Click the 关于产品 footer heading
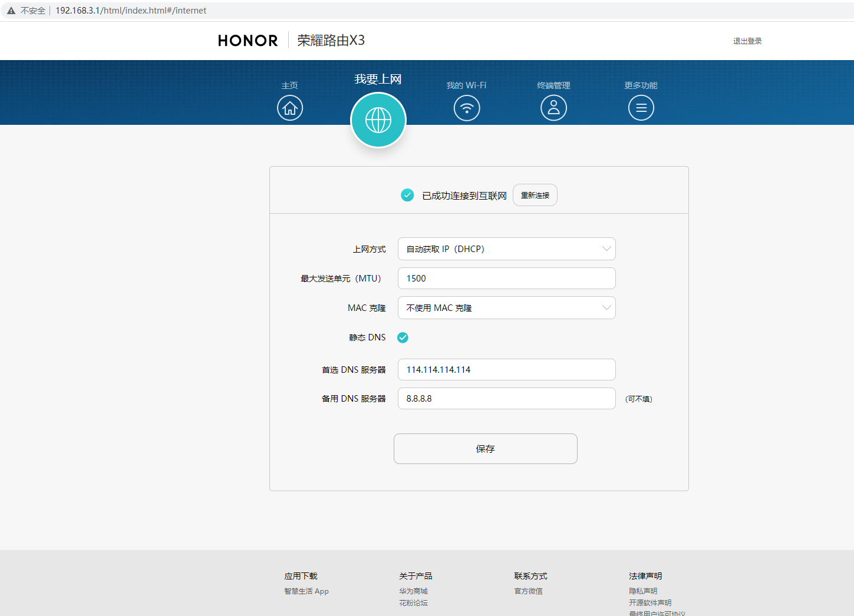Viewport: 854px width, 616px height. coord(416,576)
